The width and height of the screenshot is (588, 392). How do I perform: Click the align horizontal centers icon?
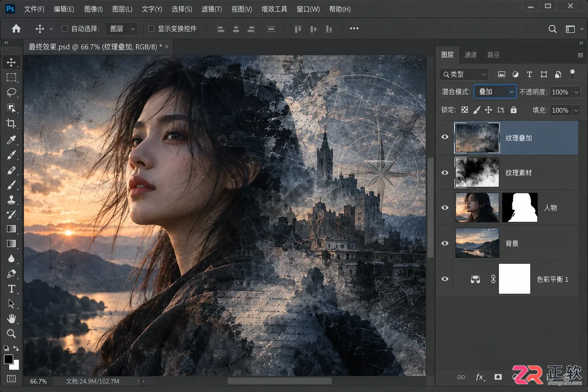pos(236,29)
